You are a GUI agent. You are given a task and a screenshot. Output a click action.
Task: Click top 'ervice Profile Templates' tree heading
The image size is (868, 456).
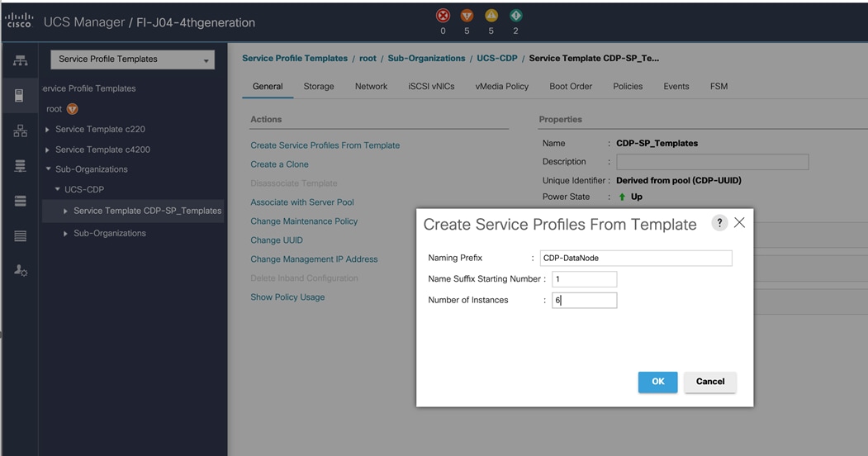(88, 88)
